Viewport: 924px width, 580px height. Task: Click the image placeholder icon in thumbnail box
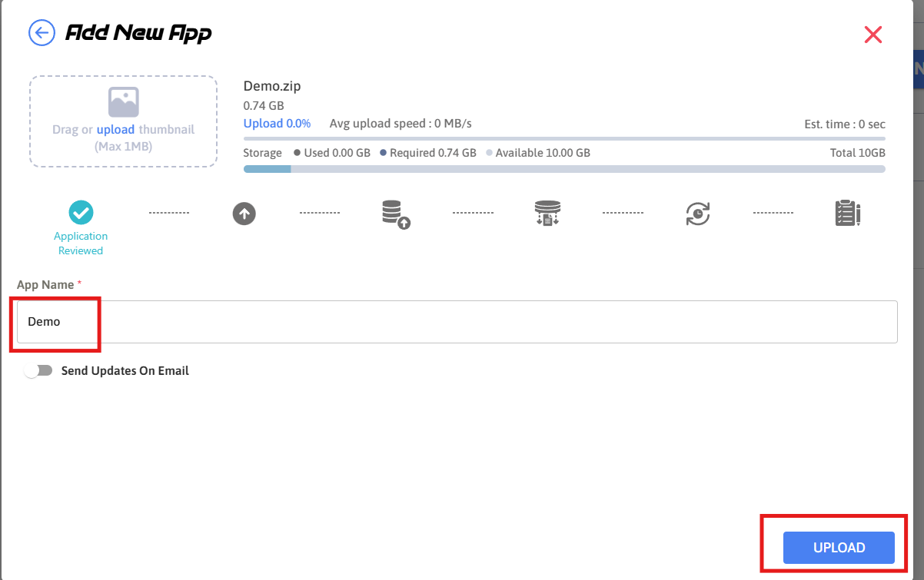pyautogui.click(x=123, y=102)
